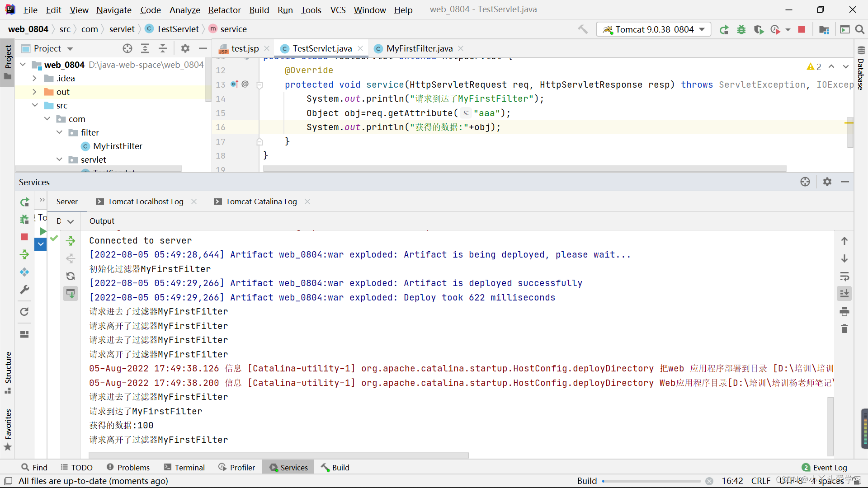868x488 pixels.
Task: Click Services sidebar stop red square
Action: 24,237
